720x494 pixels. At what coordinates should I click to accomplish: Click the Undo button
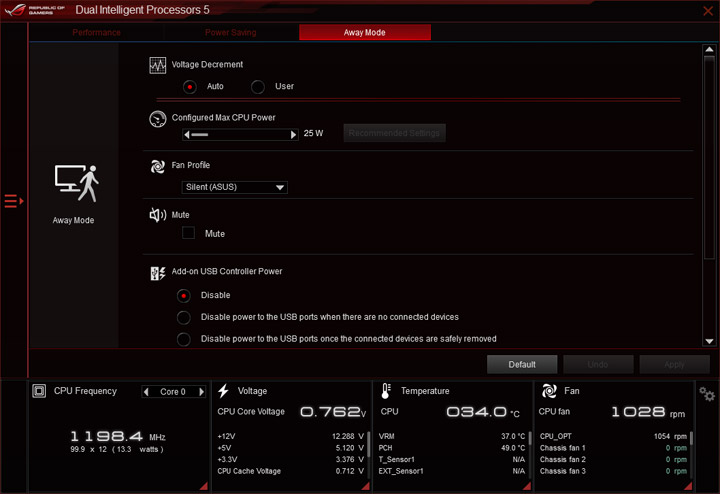tap(598, 364)
